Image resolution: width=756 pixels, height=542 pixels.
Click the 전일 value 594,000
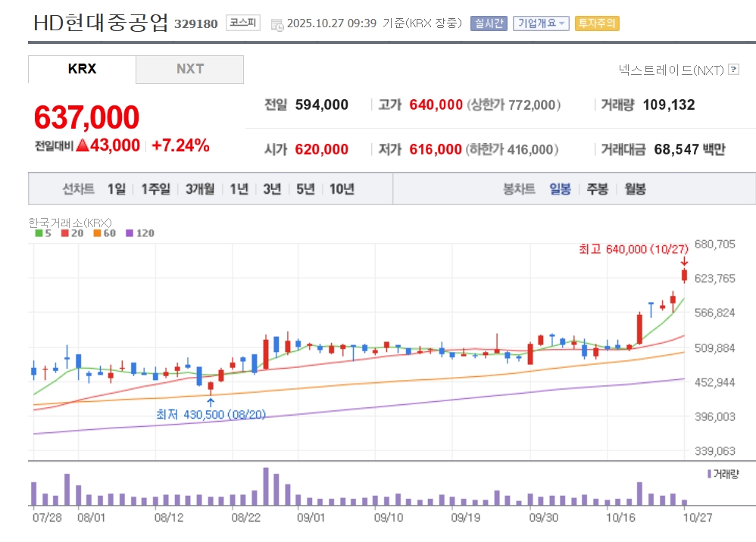322,104
